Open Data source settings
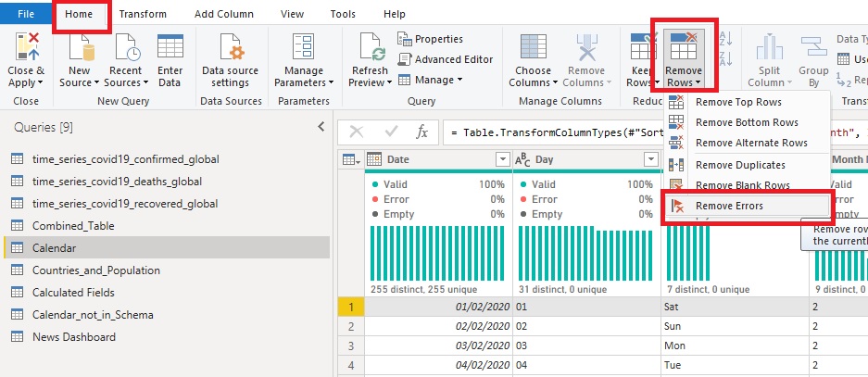Image resolution: width=868 pixels, height=377 pixels. click(x=231, y=61)
